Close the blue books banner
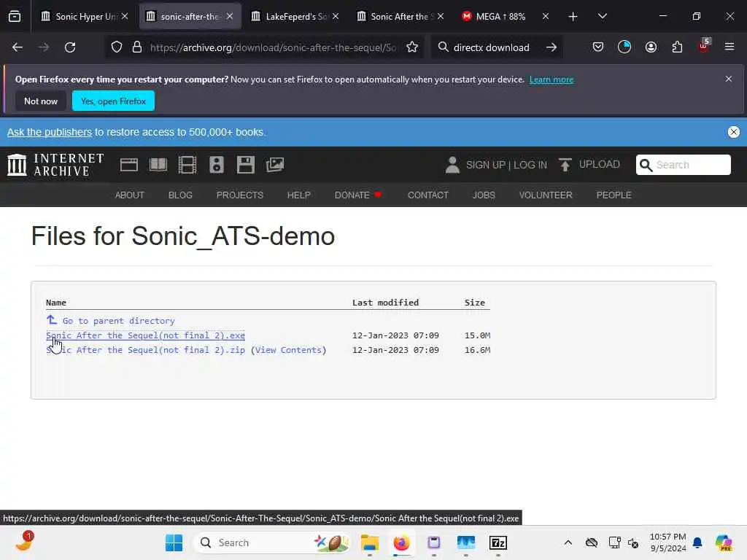The height and width of the screenshot is (560, 747). click(x=734, y=132)
